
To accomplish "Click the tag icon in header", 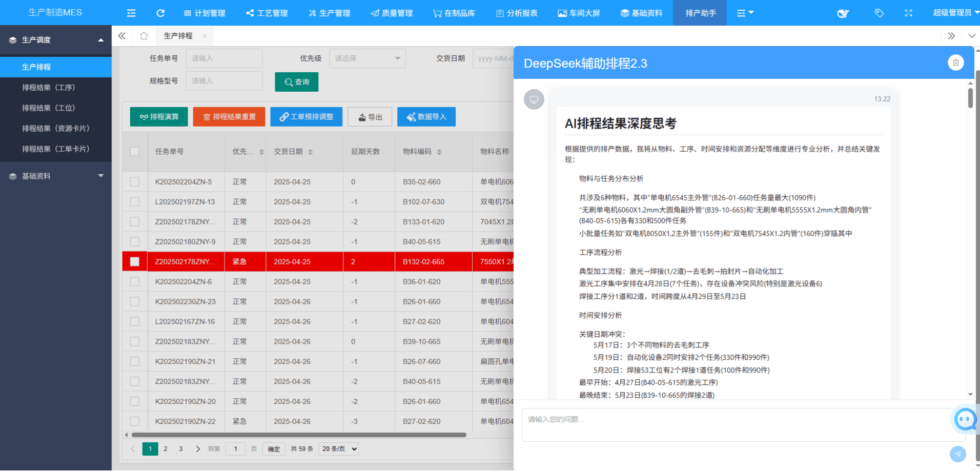I will (879, 13).
